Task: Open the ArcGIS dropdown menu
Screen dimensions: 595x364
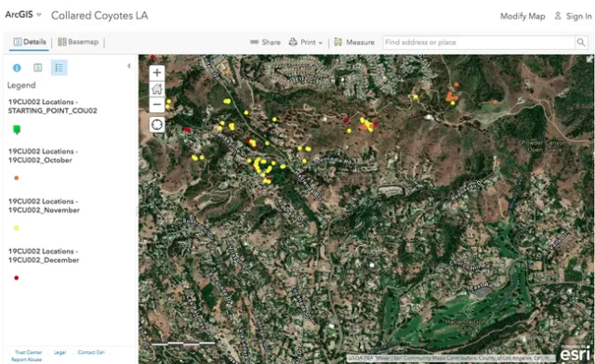Action: pyautogui.click(x=23, y=15)
